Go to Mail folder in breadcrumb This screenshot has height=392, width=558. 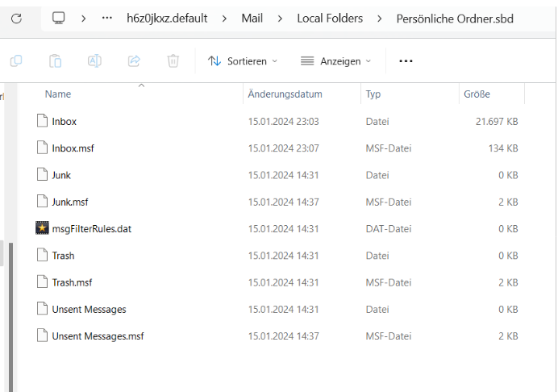point(252,19)
